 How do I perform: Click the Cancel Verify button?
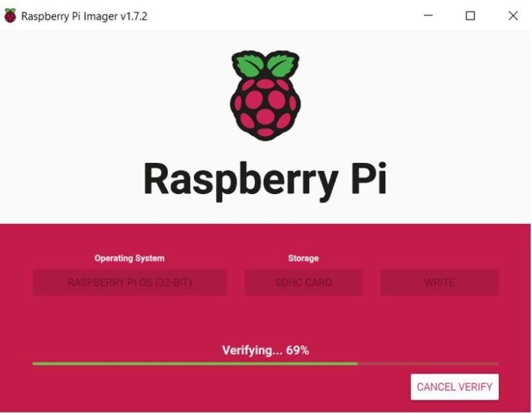point(454,387)
